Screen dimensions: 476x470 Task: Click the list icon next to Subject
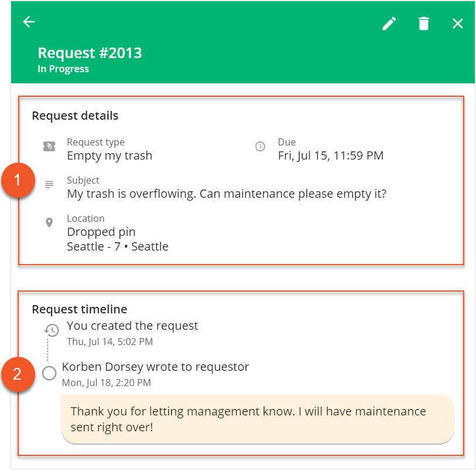(x=49, y=184)
